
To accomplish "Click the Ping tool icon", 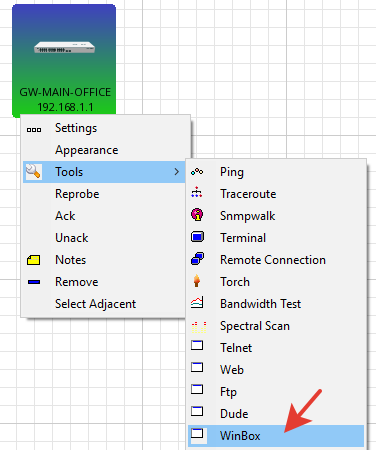I will click(x=197, y=172).
